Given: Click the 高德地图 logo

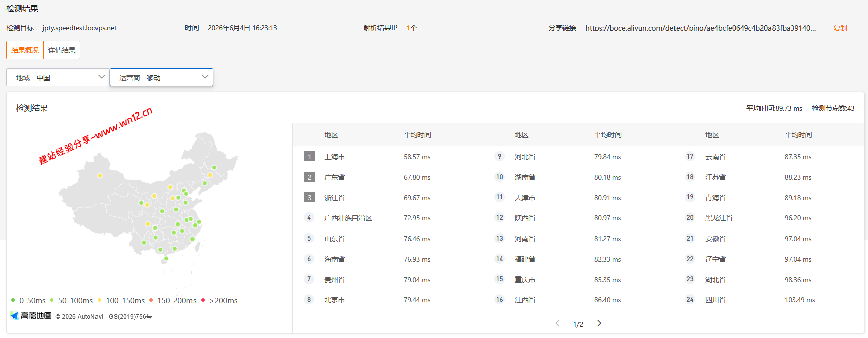Looking at the screenshot, I should pos(31,316).
